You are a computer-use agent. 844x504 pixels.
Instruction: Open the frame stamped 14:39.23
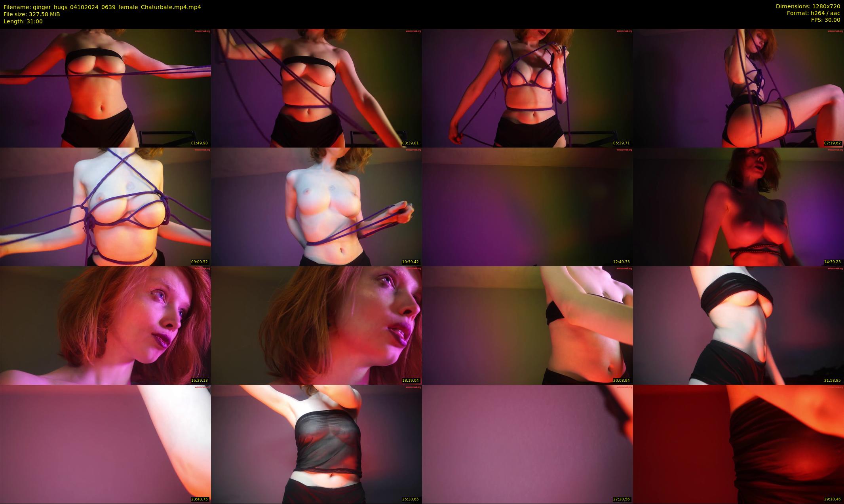[x=738, y=207]
